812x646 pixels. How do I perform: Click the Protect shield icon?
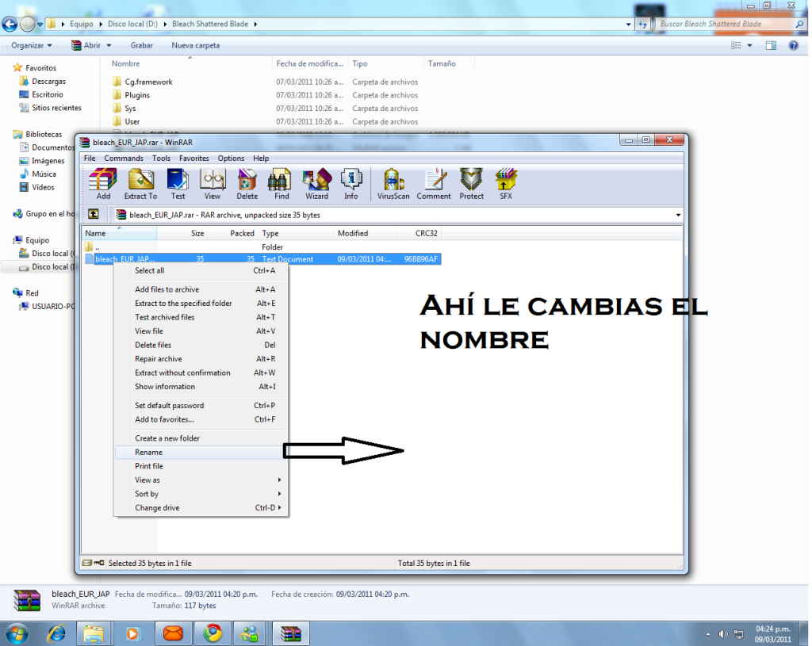point(471,184)
